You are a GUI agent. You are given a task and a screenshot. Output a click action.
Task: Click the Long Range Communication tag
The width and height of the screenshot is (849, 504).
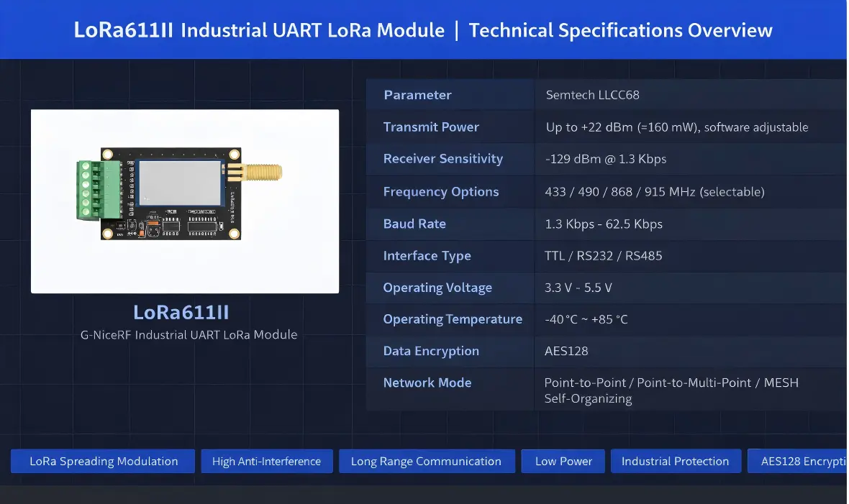point(427,461)
